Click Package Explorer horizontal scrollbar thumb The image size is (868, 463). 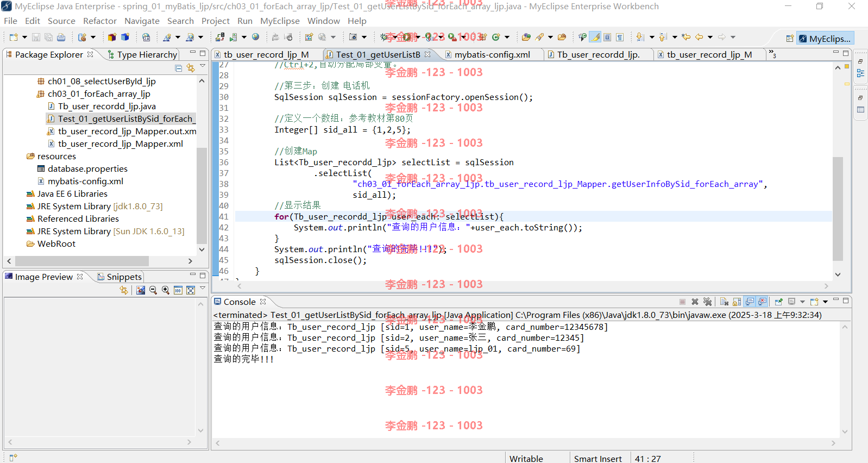pyautogui.click(x=82, y=261)
